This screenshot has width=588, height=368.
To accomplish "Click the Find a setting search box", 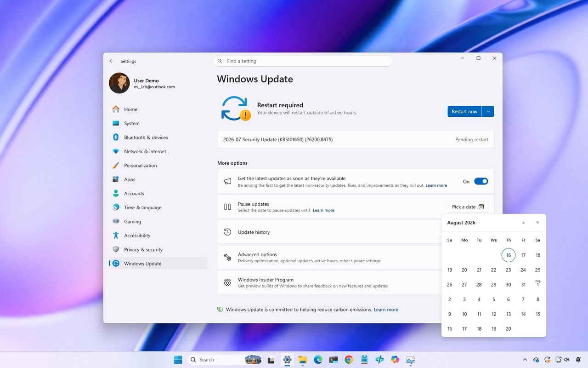I will (x=303, y=61).
